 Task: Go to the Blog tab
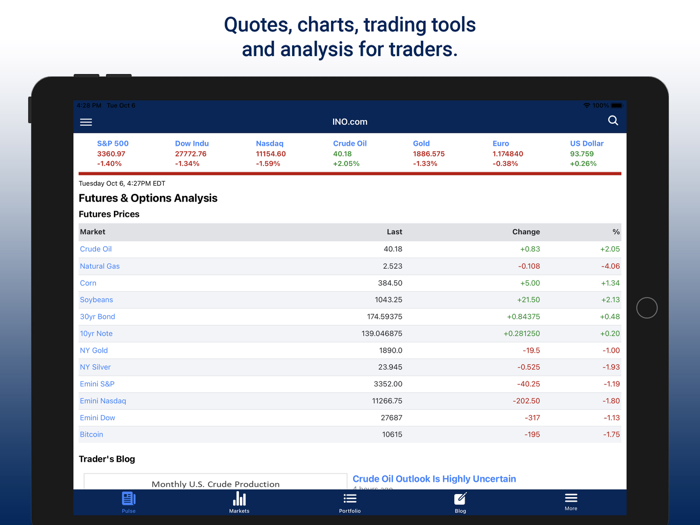pyautogui.click(x=460, y=503)
